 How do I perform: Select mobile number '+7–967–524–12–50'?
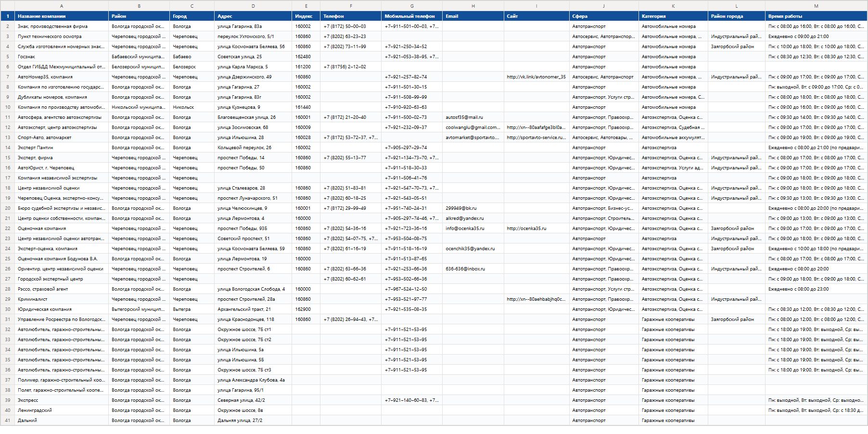point(412,289)
